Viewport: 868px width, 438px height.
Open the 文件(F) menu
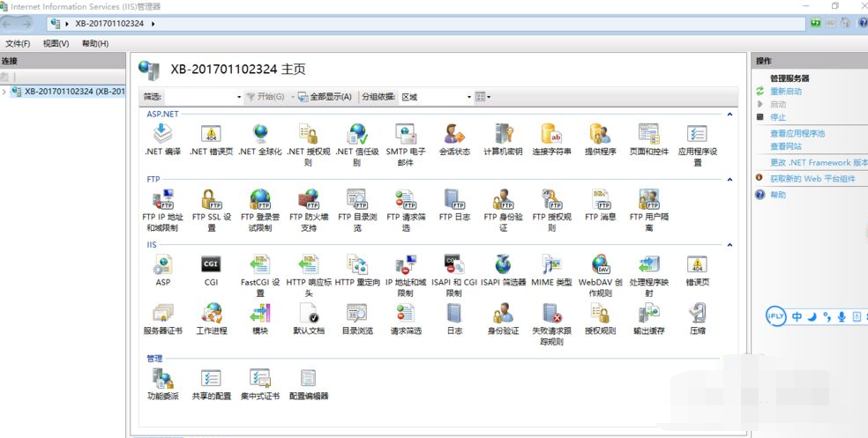(18, 43)
